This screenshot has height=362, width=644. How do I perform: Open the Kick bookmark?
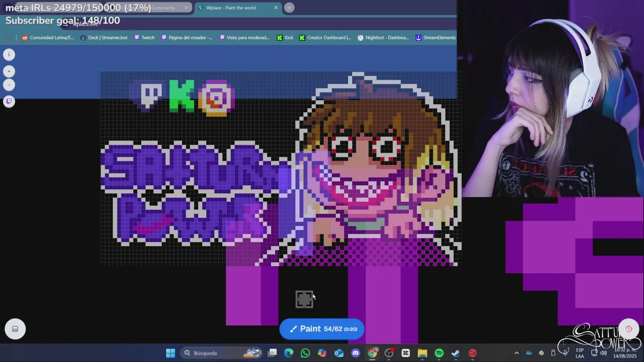click(285, 37)
